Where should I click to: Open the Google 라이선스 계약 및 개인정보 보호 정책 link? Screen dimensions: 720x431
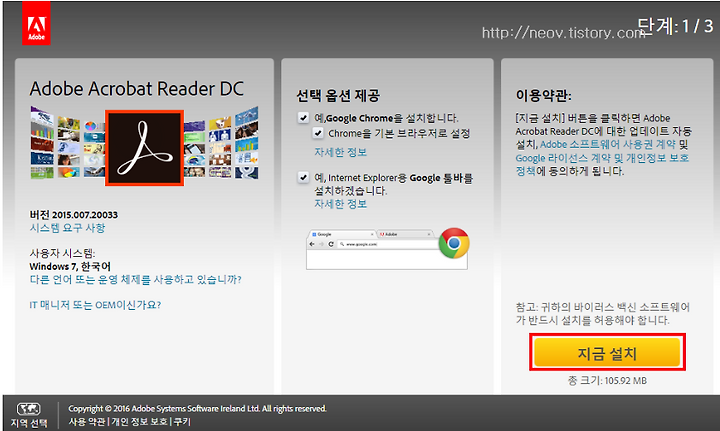pyautogui.click(x=602, y=164)
